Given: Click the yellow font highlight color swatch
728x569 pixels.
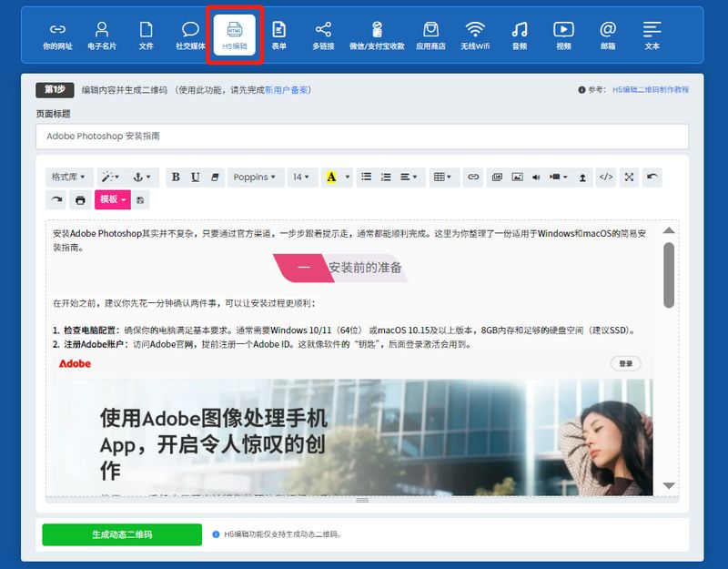Looking at the screenshot, I should (331, 178).
